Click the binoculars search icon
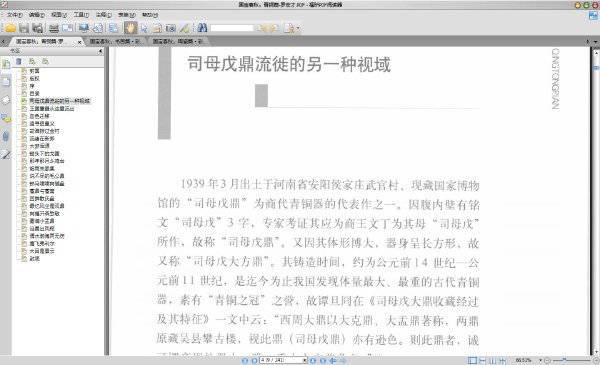This screenshot has width=600, height=365. pos(202,28)
